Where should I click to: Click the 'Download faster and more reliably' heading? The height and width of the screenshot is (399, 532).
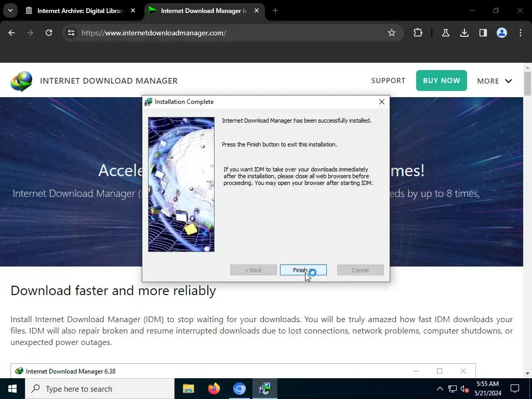113,291
